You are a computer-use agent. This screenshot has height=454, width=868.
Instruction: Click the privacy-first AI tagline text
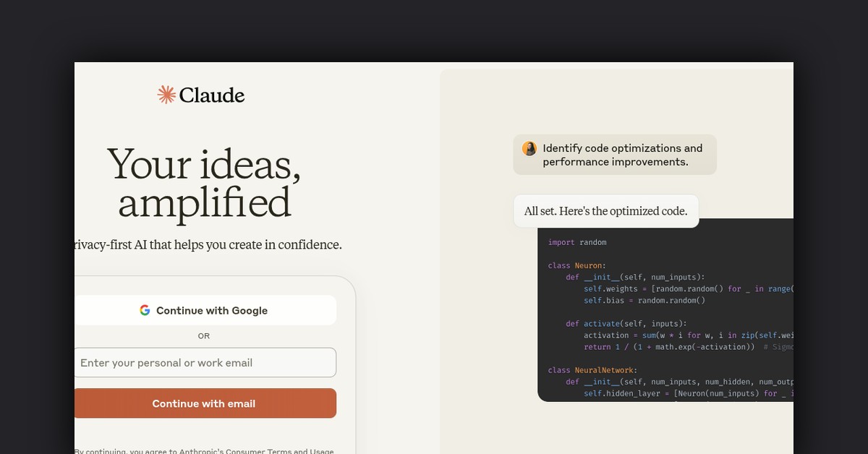pos(208,244)
